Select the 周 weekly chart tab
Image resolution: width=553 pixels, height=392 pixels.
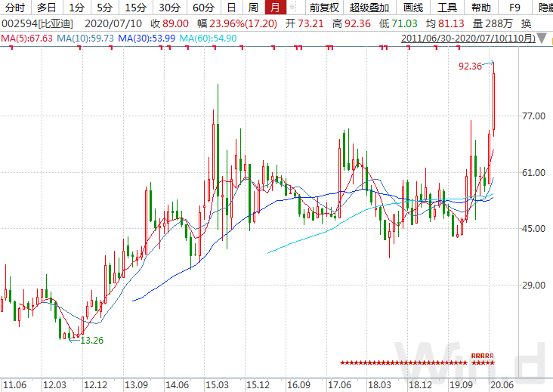(x=254, y=8)
